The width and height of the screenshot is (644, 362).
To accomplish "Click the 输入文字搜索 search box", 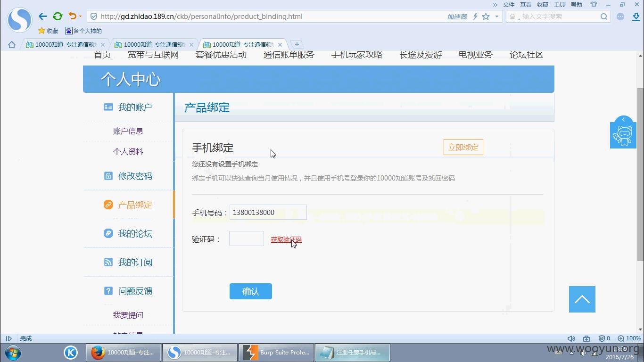I will click(559, 16).
